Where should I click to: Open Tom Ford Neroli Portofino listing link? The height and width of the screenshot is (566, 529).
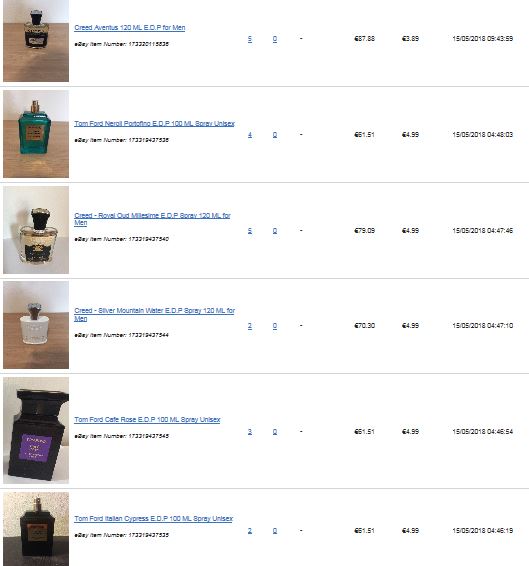(x=154, y=123)
